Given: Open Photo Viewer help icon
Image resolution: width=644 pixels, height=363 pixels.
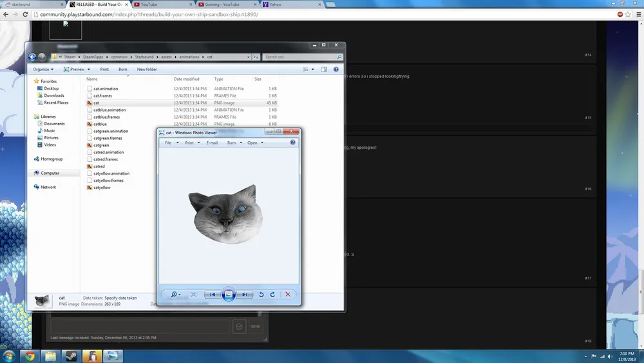Looking at the screenshot, I should coord(293,142).
